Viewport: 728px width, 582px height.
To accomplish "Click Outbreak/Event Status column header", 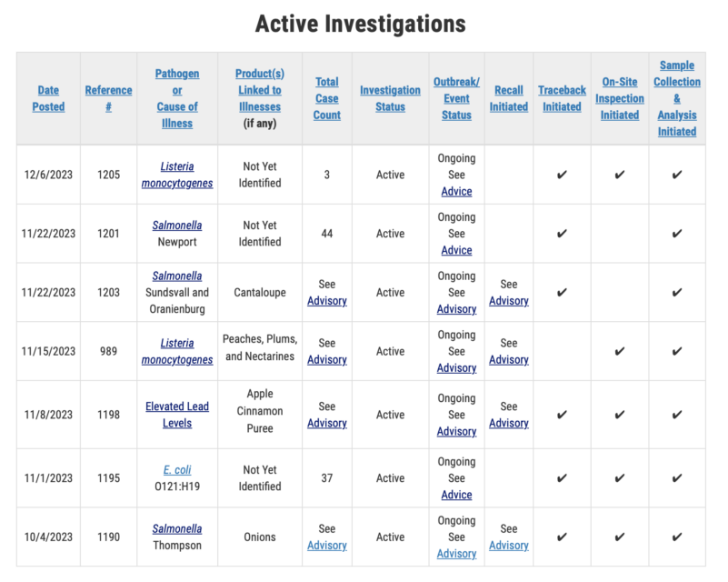I will point(456,98).
